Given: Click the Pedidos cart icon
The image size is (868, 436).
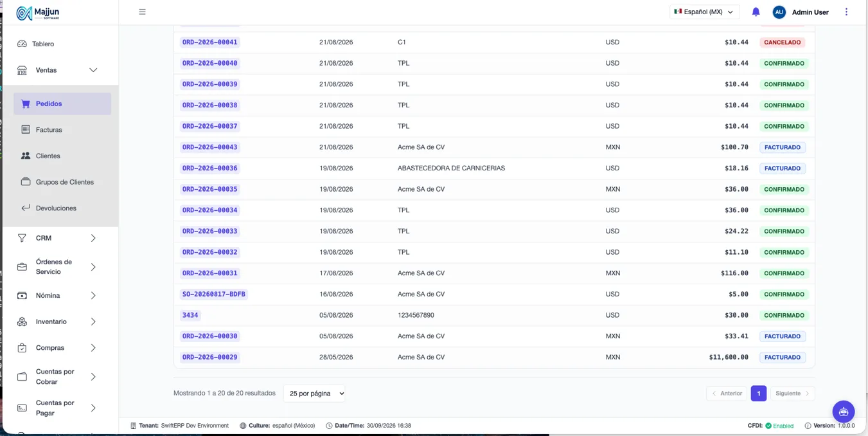Looking at the screenshot, I should point(26,104).
